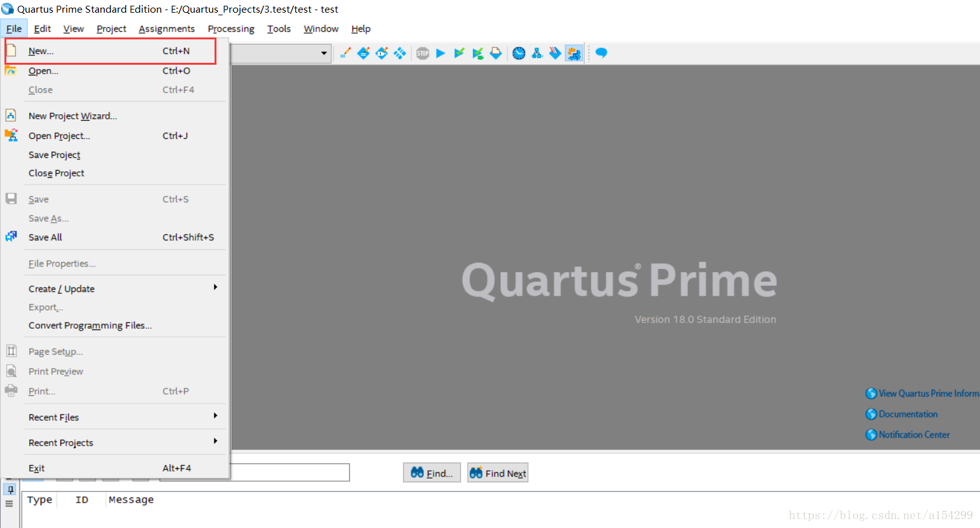Open the project dropdown in the toolbar

coord(324,53)
